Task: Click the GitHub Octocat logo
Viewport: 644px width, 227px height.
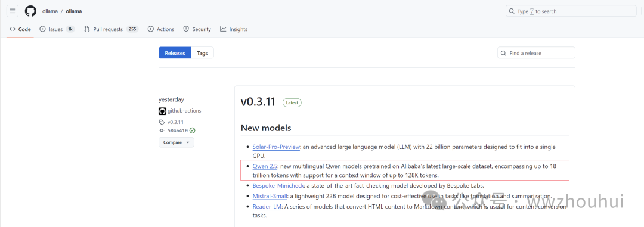Action: point(30,11)
